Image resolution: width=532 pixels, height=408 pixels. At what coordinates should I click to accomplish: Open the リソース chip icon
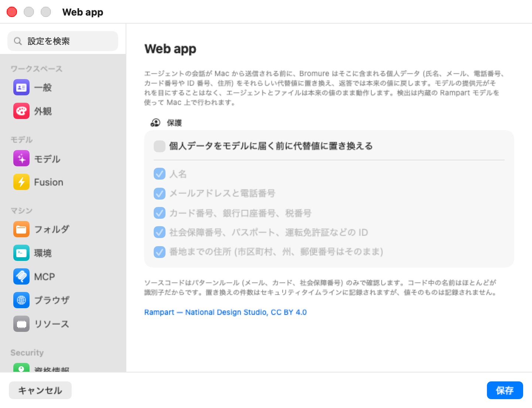pos(21,324)
